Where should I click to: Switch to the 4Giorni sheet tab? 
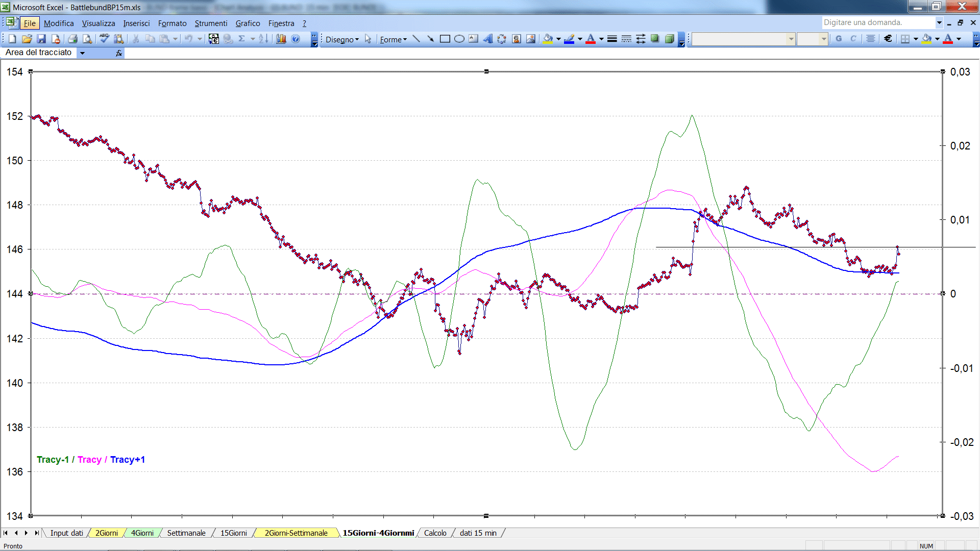[x=142, y=533]
